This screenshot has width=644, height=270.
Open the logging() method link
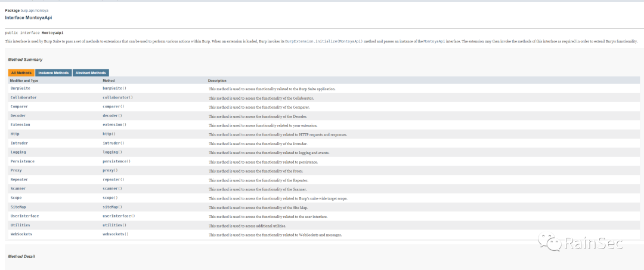tap(112, 152)
